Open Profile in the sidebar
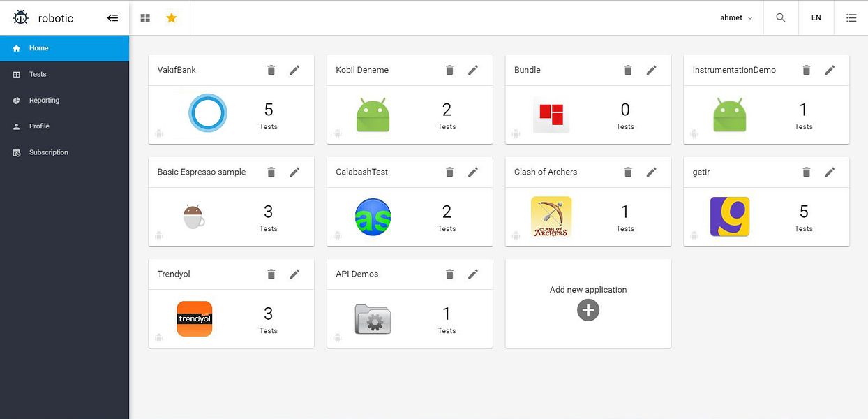The height and width of the screenshot is (419, 868). [x=64, y=126]
